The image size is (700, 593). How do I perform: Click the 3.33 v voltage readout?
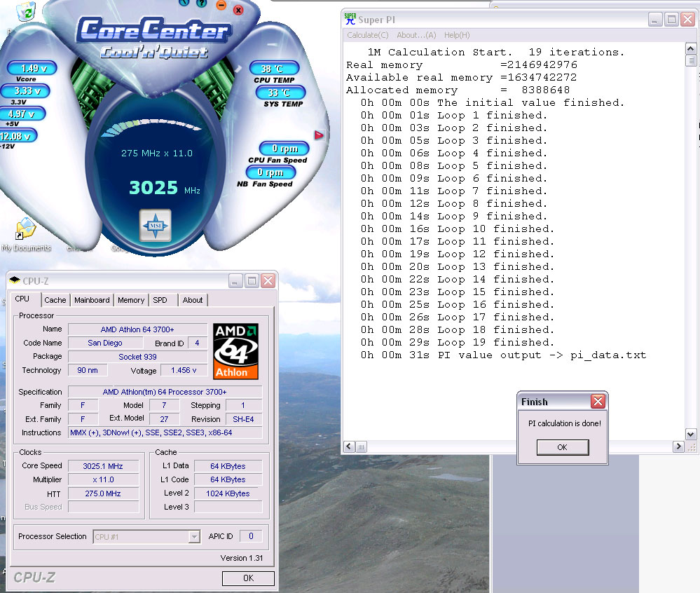click(25, 91)
